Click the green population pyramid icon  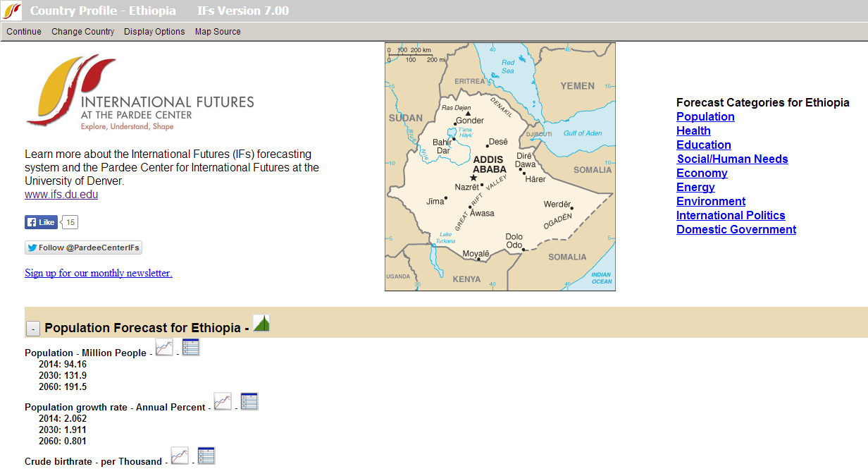pyautogui.click(x=261, y=324)
